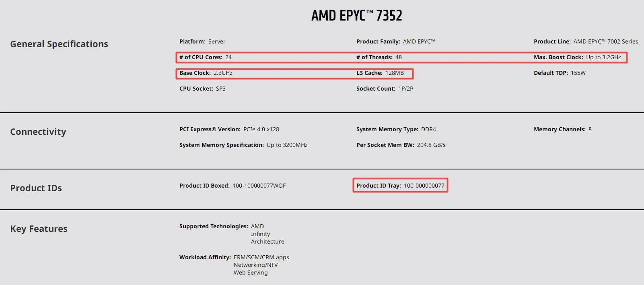The width and height of the screenshot is (644, 285).
Task: Click the Product Line 7002 Series entry
Action: 586,41
